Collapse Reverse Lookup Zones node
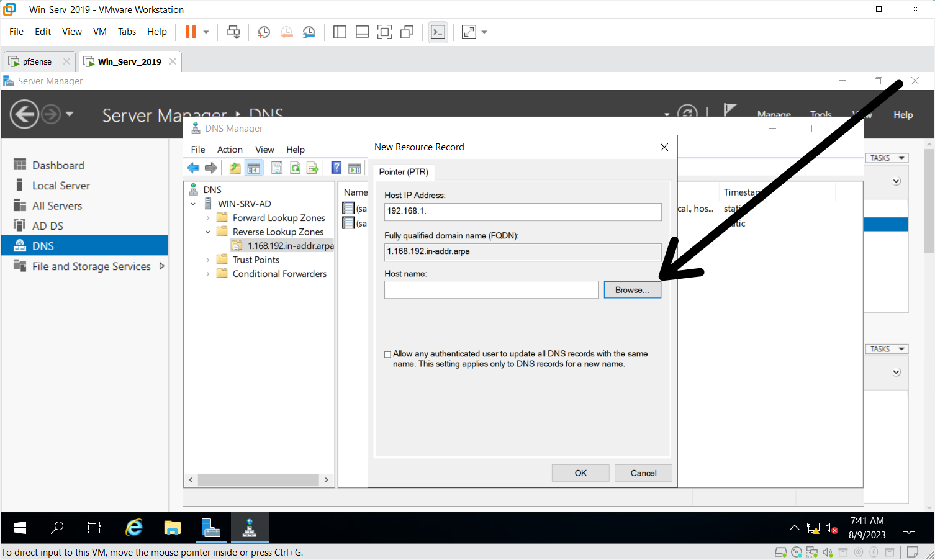 [x=208, y=232]
